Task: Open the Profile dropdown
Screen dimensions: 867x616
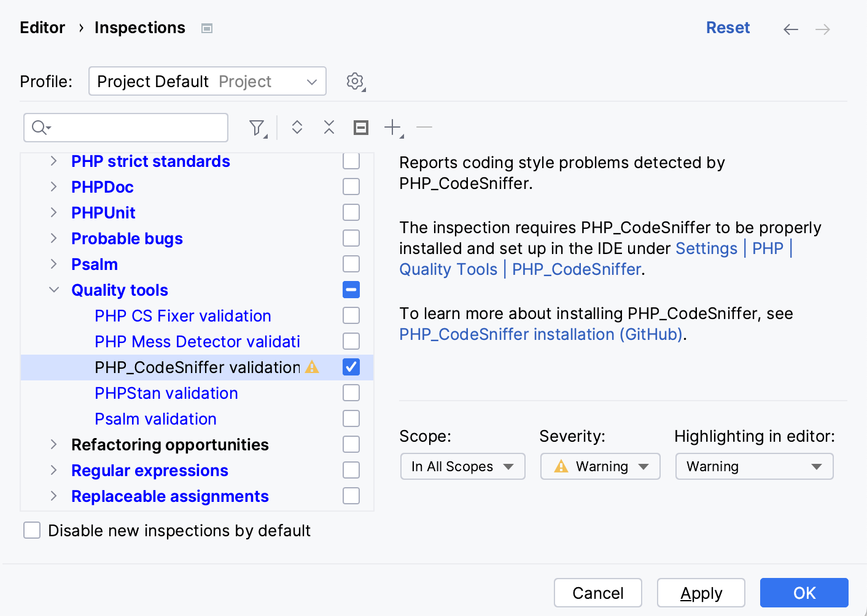Action: (x=207, y=81)
